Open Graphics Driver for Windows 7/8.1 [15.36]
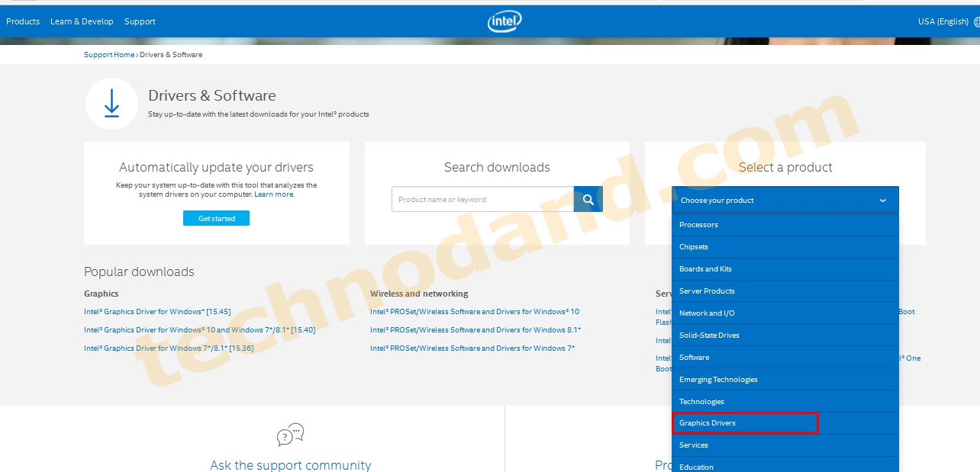 (169, 348)
